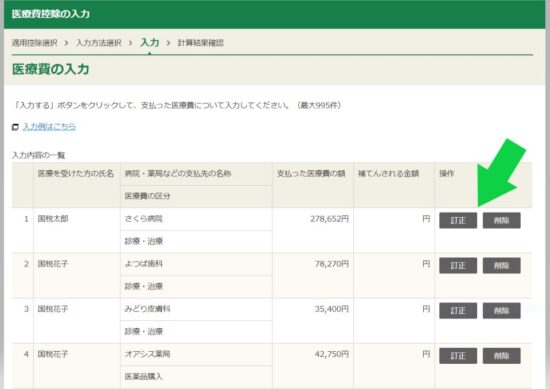Click 訂正 button for よつば歯科 row
Screen dimensions: 550x389
tap(458, 266)
